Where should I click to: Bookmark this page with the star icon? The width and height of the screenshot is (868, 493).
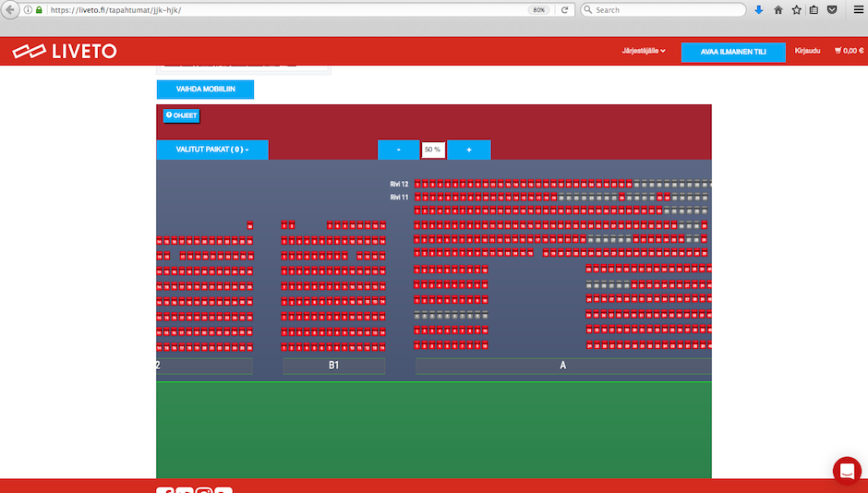[796, 10]
